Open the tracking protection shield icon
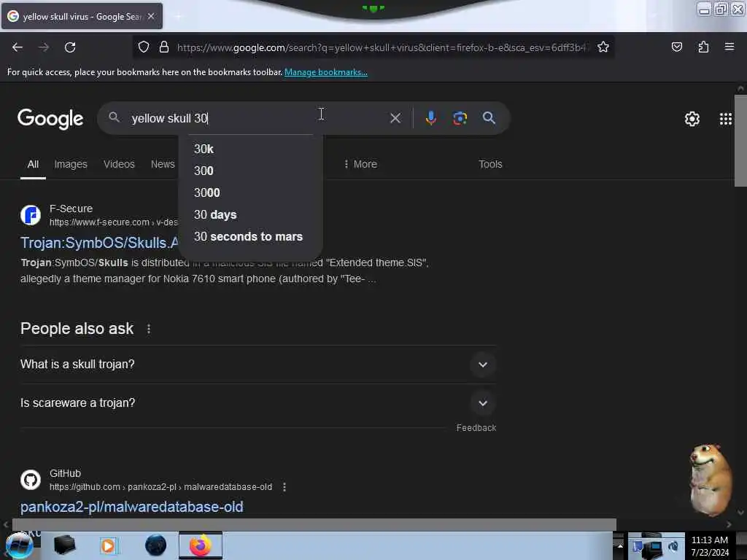The width and height of the screenshot is (747, 560). coord(144,47)
